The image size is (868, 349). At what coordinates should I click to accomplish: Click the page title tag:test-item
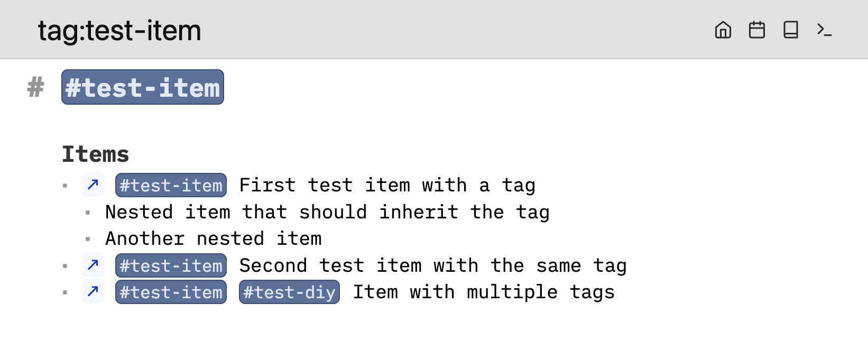click(119, 31)
